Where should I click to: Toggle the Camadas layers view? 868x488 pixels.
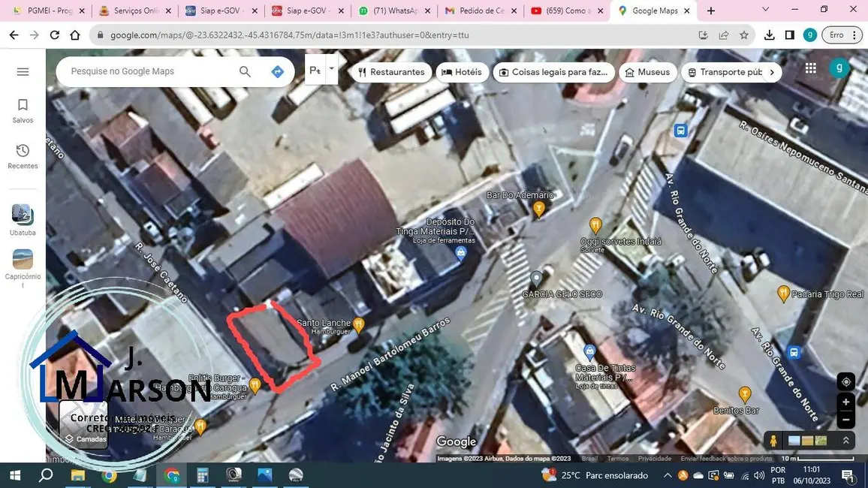click(83, 425)
